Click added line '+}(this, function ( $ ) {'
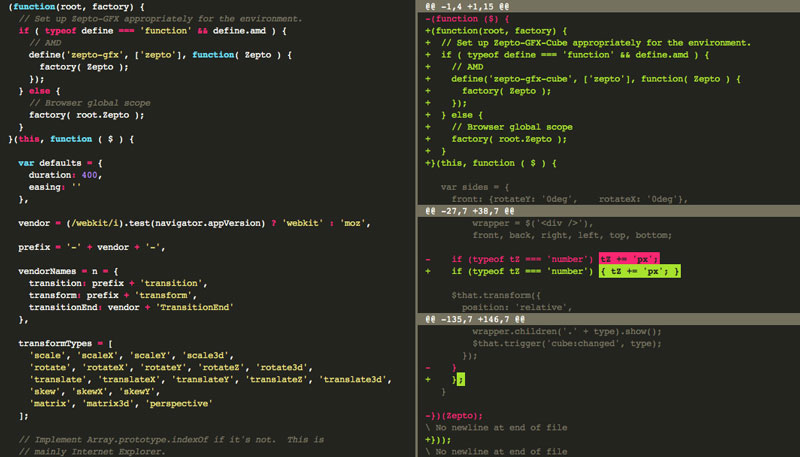Screen dimensions: 800x457 [x=490, y=163]
